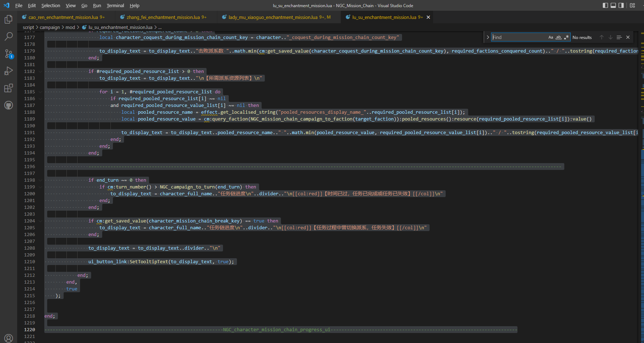Toggle the bottom panel layout icon
The image size is (644, 343).
[x=614, y=5]
